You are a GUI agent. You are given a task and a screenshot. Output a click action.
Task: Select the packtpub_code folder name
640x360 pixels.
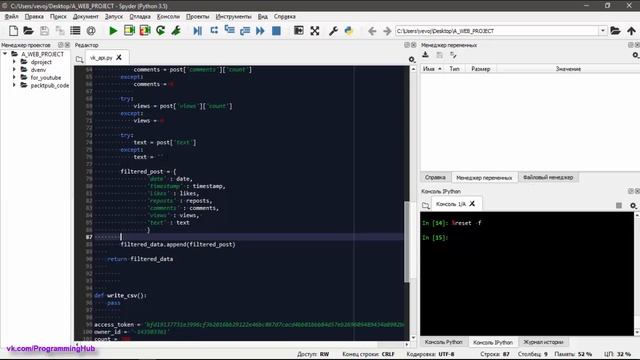[50, 85]
